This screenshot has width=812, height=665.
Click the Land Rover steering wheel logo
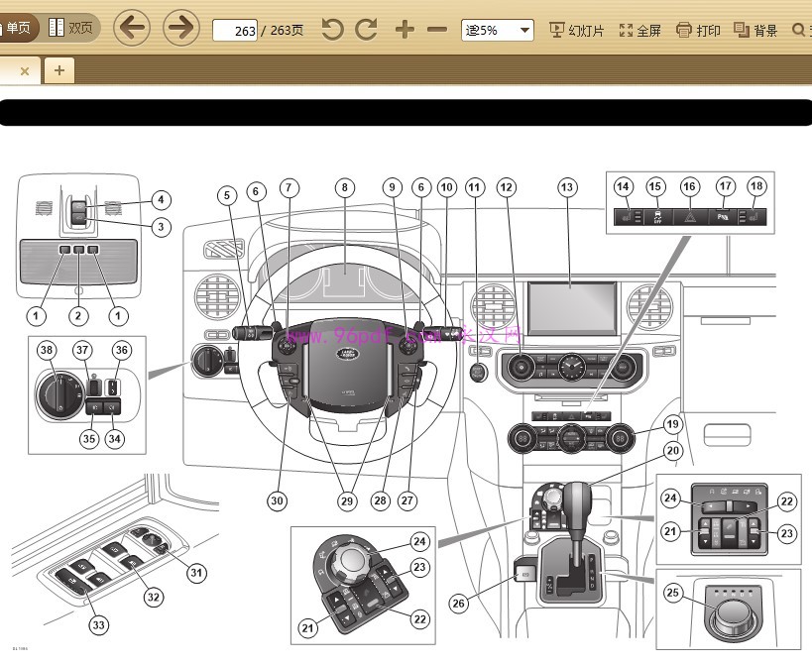click(346, 353)
